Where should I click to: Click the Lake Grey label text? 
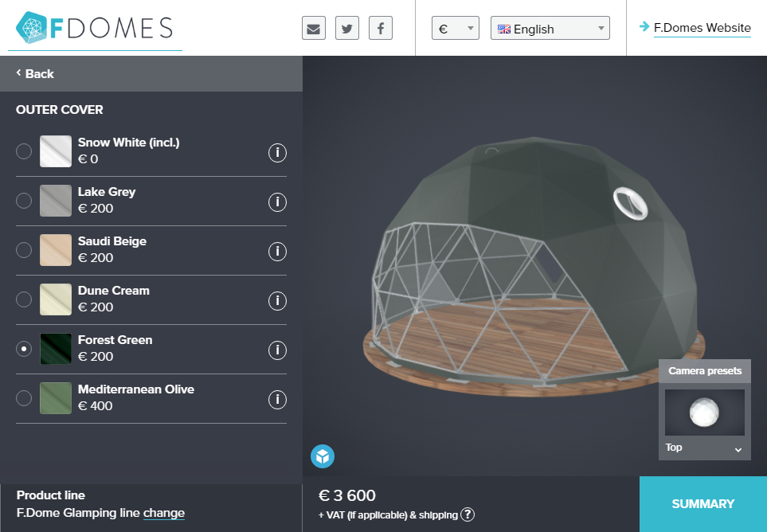tap(107, 192)
